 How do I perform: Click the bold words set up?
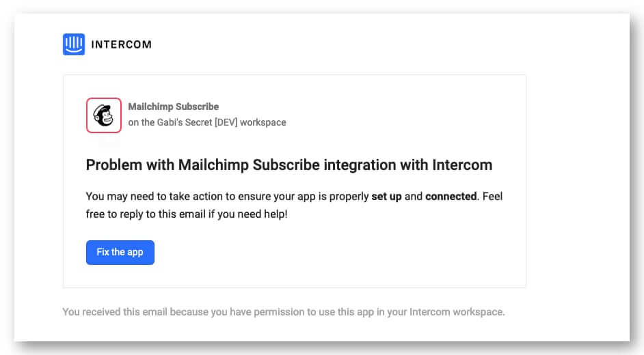click(386, 197)
